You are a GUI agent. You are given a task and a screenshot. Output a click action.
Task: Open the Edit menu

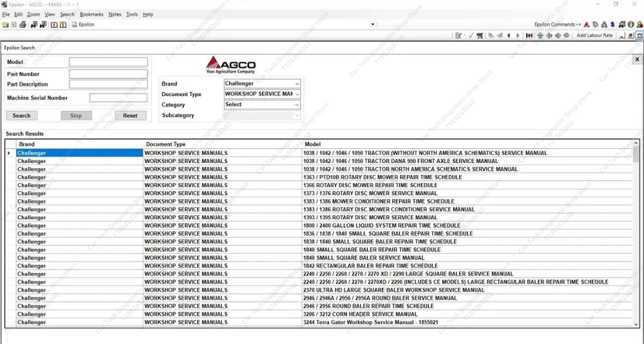[x=19, y=14]
